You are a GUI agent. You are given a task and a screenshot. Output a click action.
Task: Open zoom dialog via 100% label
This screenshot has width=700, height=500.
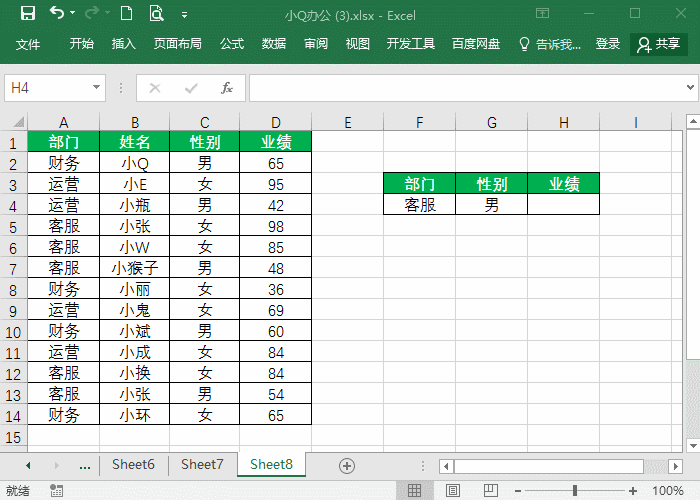(668, 491)
